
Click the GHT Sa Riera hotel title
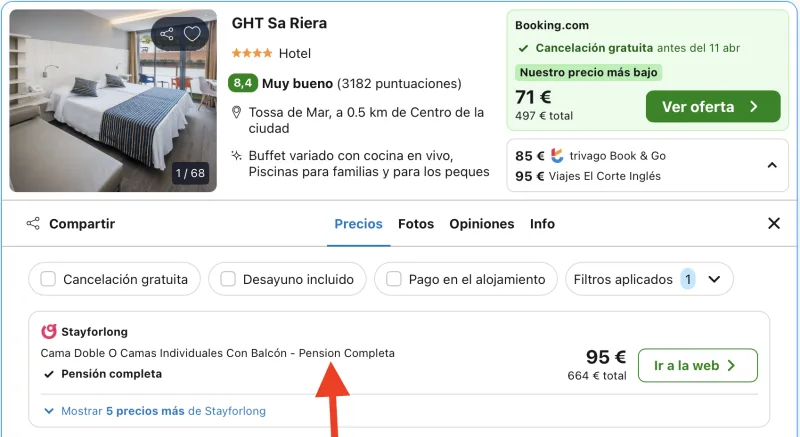[x=279, y=23]
